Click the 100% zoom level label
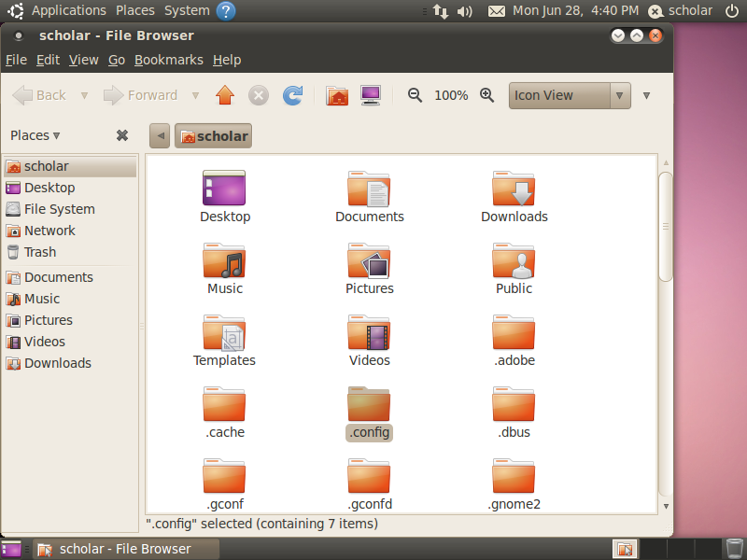Viewport: 747px width, 560px height. (451, 96)
